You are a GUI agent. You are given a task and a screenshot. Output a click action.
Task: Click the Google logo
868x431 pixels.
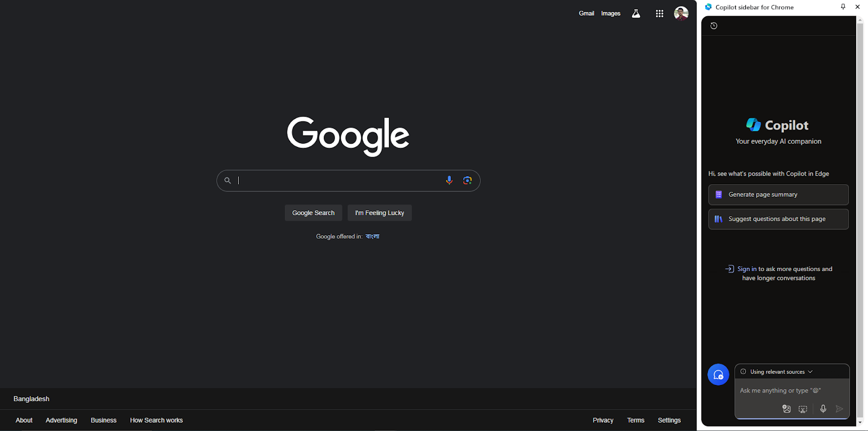pos(348,136)
